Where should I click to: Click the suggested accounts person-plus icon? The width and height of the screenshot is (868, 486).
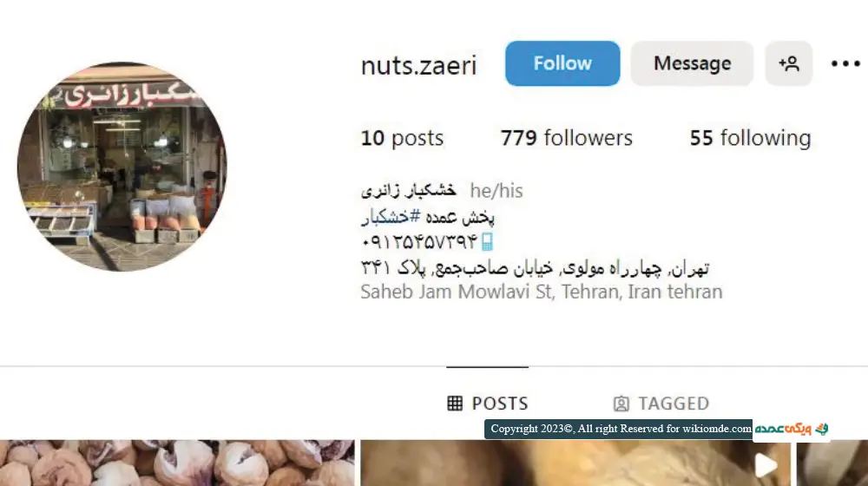[789, 63]
